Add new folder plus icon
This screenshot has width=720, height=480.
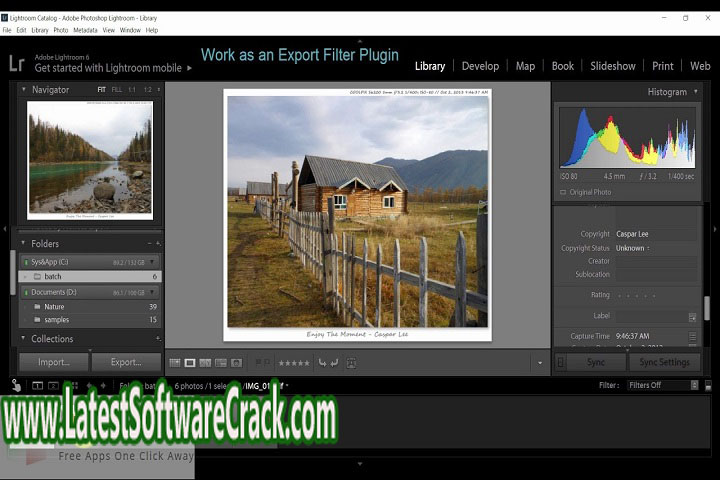(158, 243)
